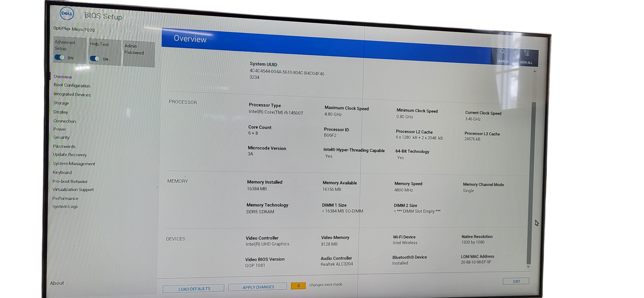The width and height of the screenshot is (644, 298).
Task: Click Memory Installed value '16384 MB'
Action: point(257,189)
